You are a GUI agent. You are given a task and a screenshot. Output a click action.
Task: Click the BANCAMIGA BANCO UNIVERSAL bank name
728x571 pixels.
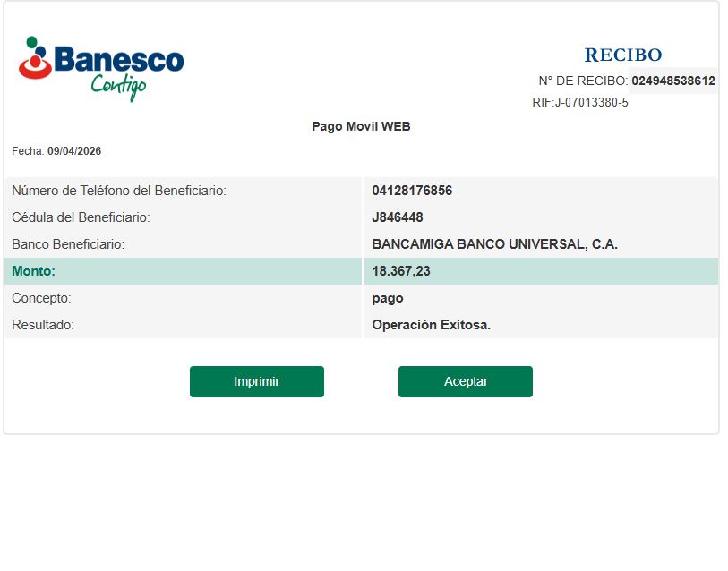point(494,244)
